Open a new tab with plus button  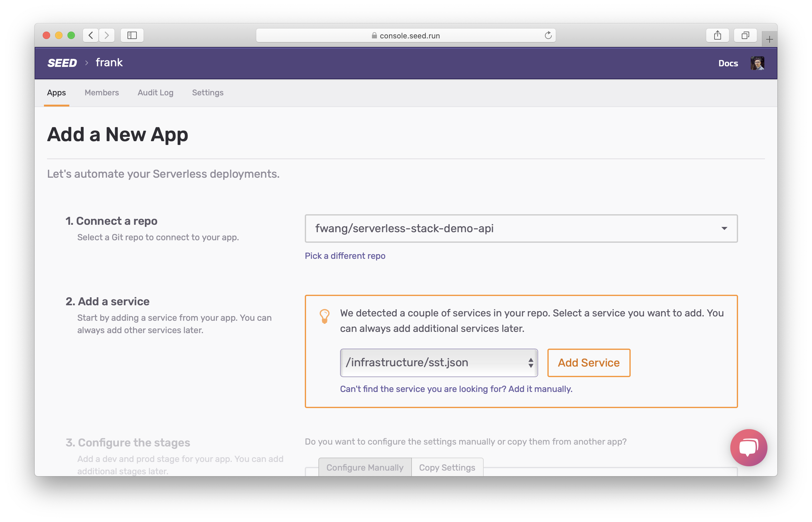click(769, 40)
